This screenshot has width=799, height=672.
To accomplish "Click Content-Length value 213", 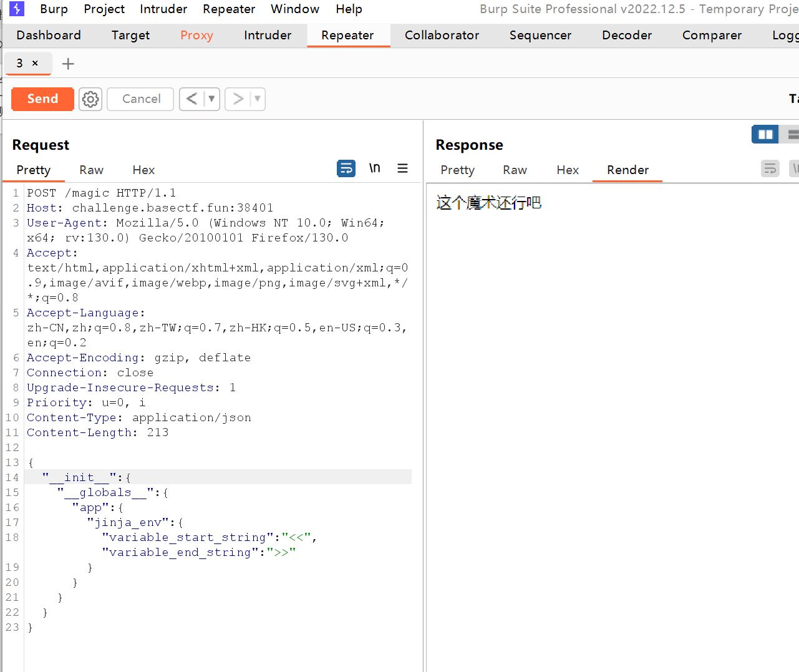I will click(158, 432).
